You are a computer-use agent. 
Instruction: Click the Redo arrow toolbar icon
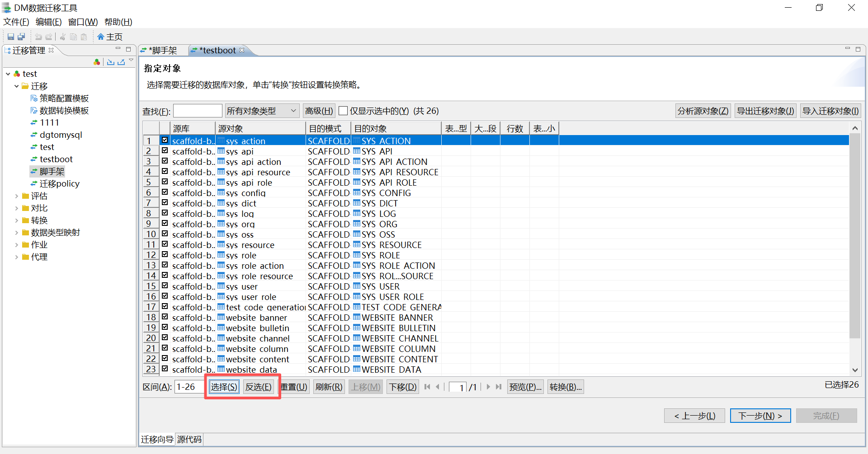(49, 37)
